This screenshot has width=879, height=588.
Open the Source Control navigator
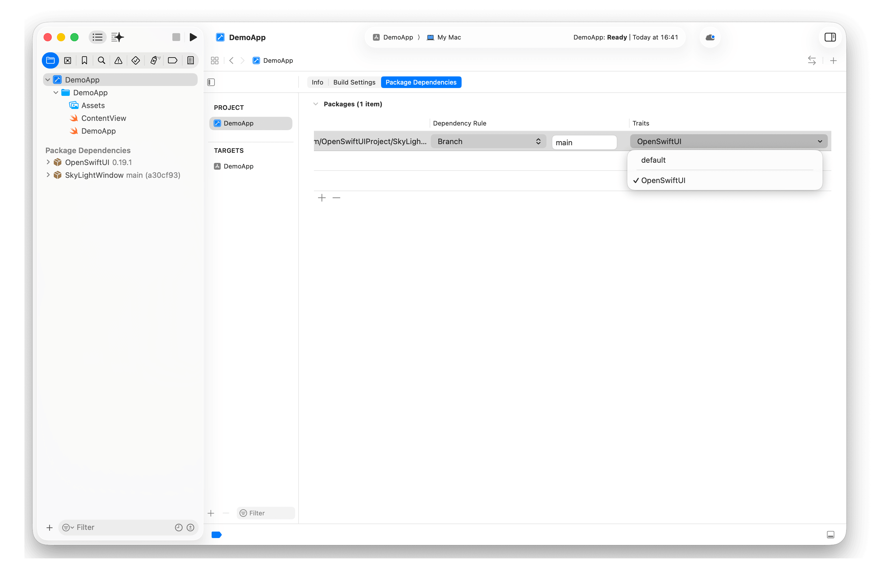tap(67, 60)
